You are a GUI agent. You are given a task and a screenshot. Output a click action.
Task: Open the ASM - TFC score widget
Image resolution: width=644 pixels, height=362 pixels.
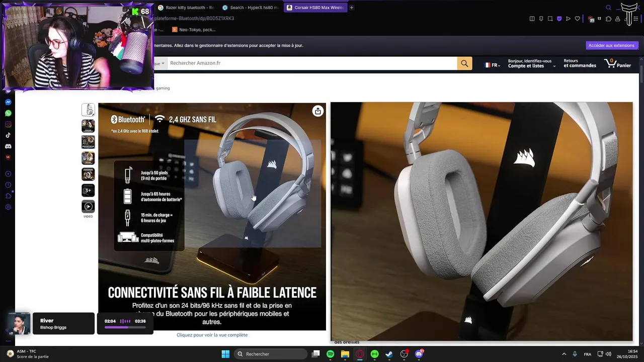click(28, 354)
